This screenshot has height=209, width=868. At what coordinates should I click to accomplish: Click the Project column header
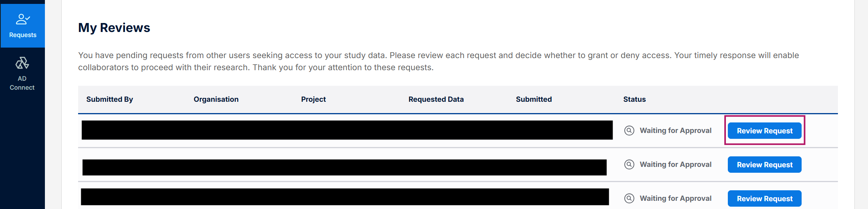[x=313, y=99]
